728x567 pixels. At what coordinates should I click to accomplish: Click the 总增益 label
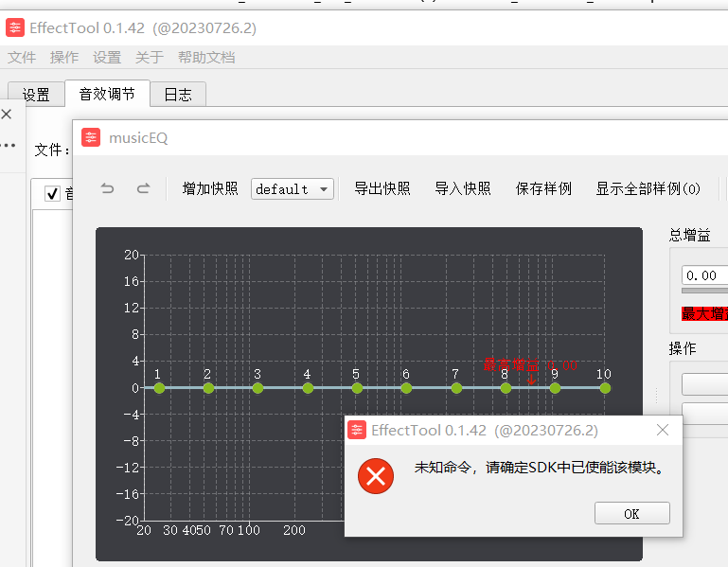tap(689, 235)
